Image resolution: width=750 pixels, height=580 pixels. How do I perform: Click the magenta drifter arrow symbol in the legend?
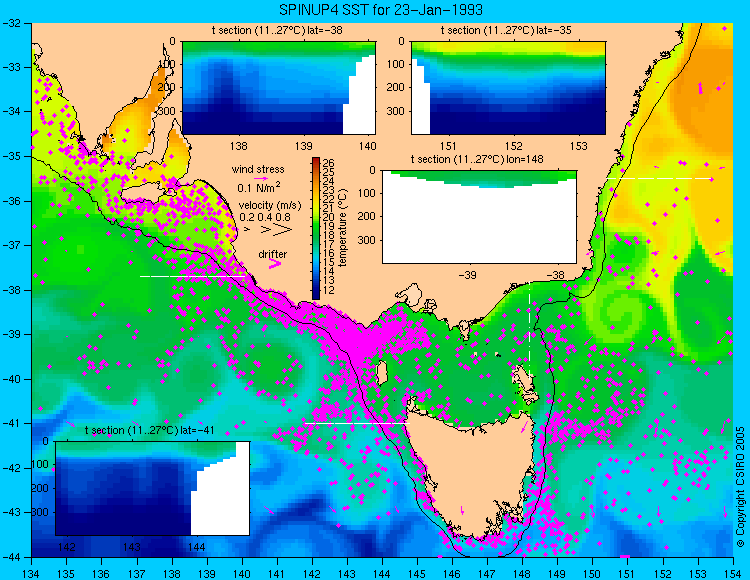tap(275, 264)
